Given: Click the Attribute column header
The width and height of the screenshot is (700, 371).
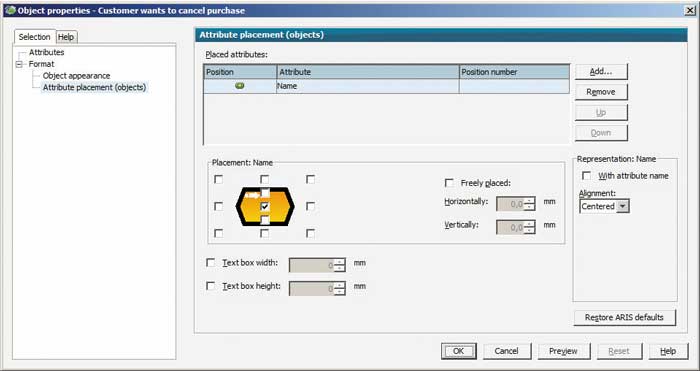Looking at the screenshot, I should pos(368,72).
